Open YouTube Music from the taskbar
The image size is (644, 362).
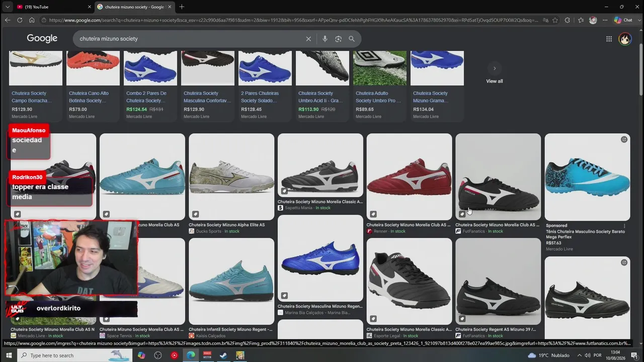(x=174, y=355)
